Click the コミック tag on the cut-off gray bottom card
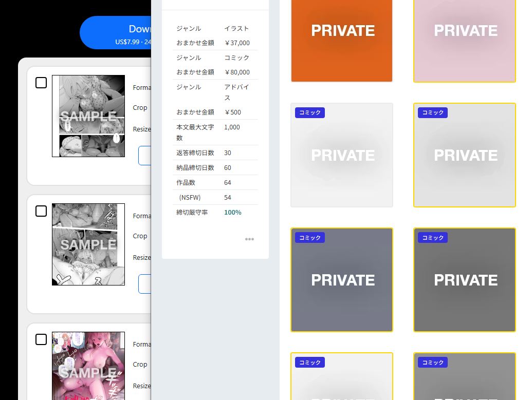The height and width of the screenshot is (400, 532). coord(433,363)
